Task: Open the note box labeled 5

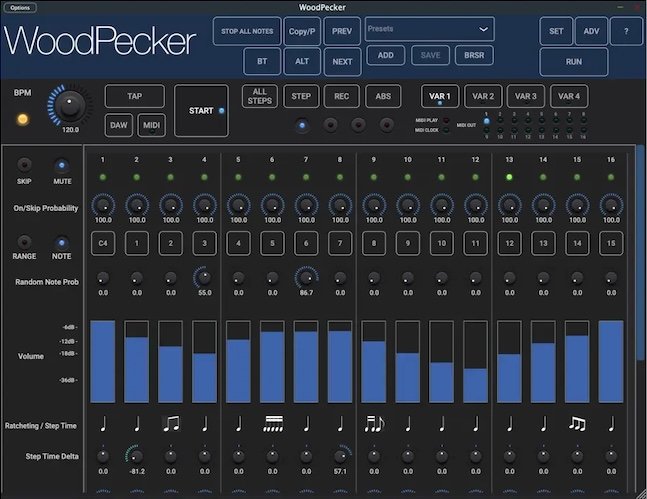Action: click(272, 244)
